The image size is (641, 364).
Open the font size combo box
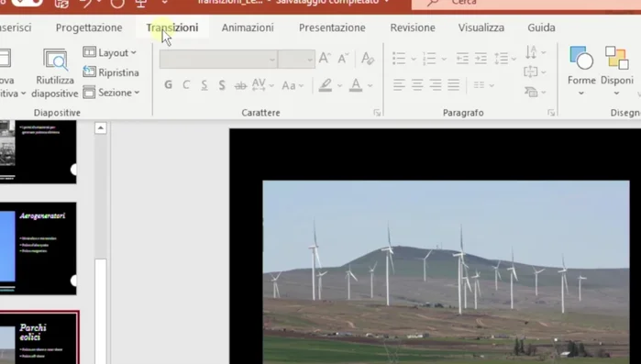(296, 60)
